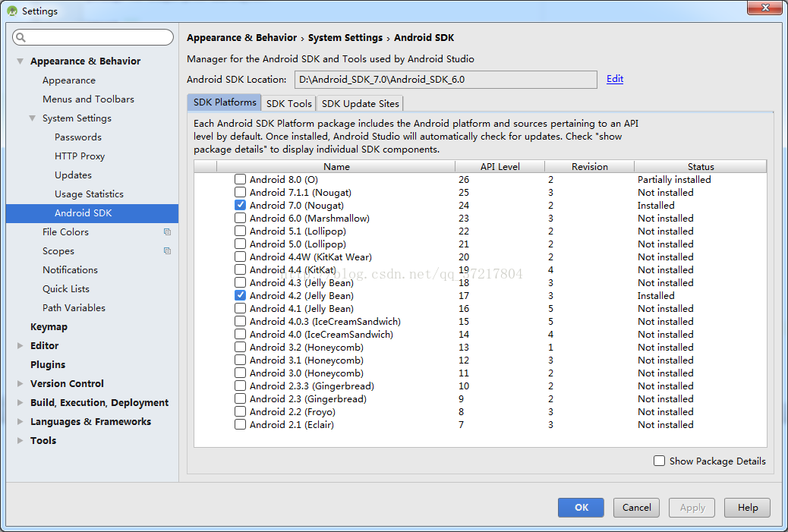Check Android 4.4 (KitKat) checkbox

[240, 269]
